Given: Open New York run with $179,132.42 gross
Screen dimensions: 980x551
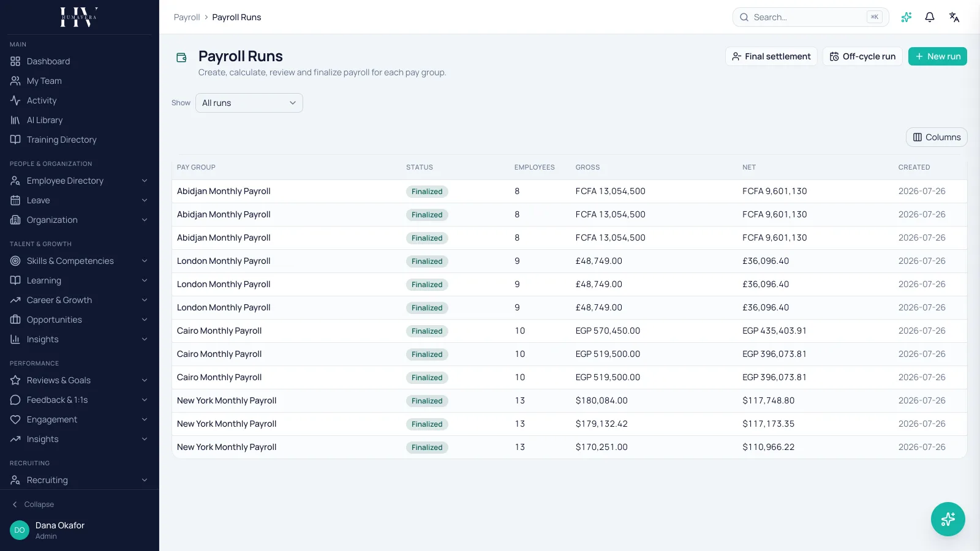Looking at the screenshot, I should pyautogui.click(x=569, y=424).
